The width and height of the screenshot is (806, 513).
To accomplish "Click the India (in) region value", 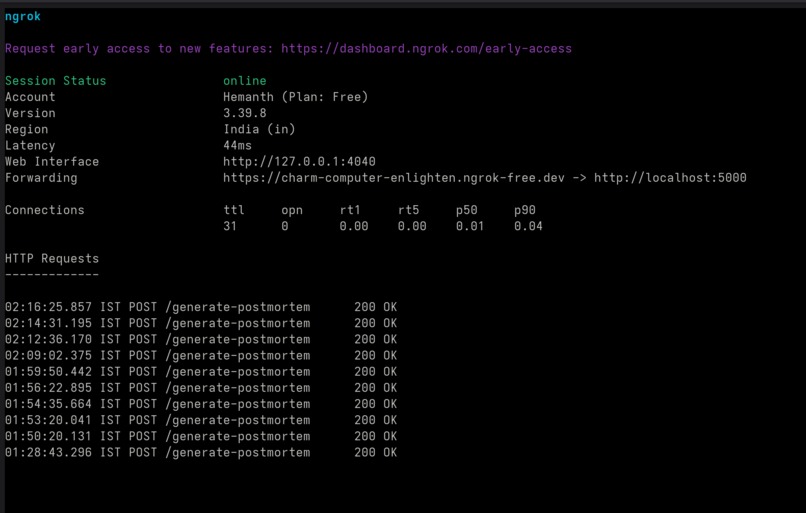I will pos(259,129).
